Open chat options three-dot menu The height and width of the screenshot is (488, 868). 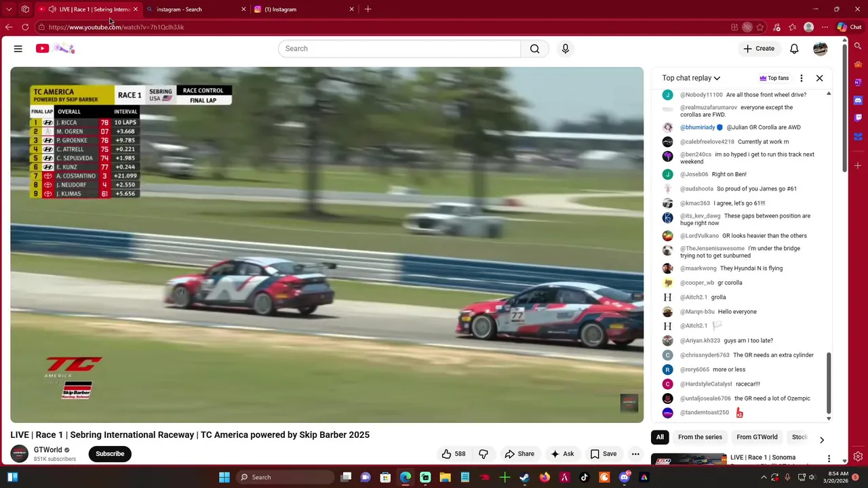[x=802, y=78]
